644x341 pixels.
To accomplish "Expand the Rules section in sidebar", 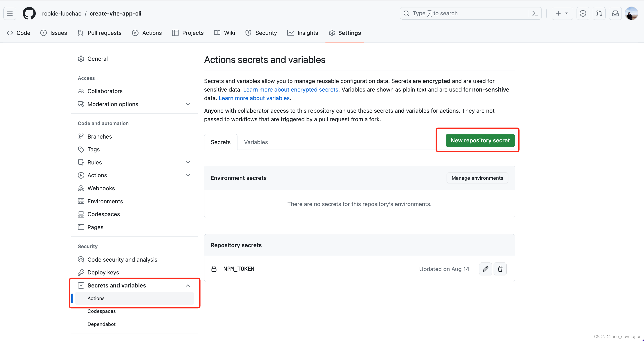I will point(188,162).
